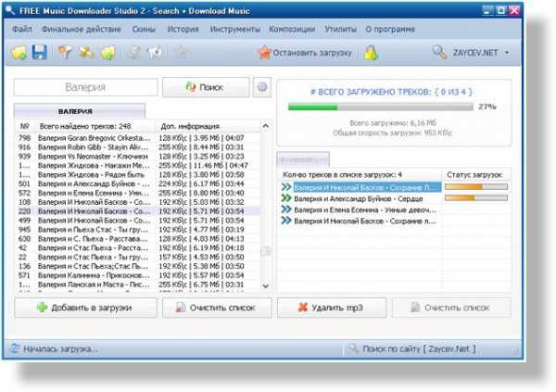Screen dimensions: 556x392
Task: Click status text Началась загрузка...
Action: pyautogui.click(x=61, y=349)
